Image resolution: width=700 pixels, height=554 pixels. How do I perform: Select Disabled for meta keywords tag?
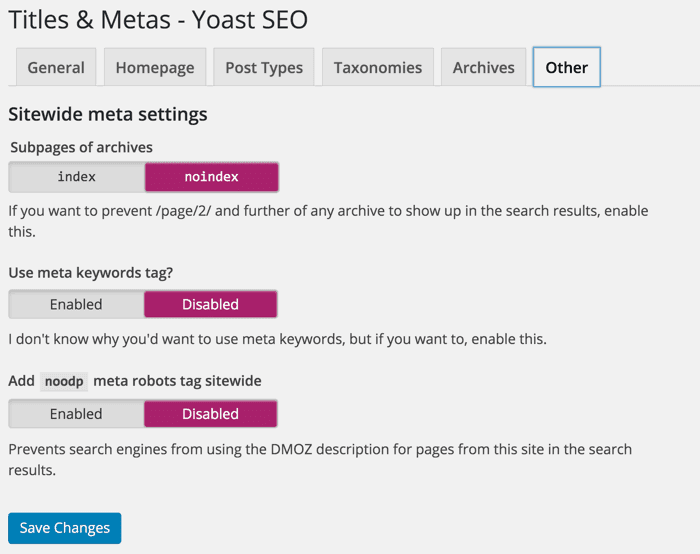point(210,304)
